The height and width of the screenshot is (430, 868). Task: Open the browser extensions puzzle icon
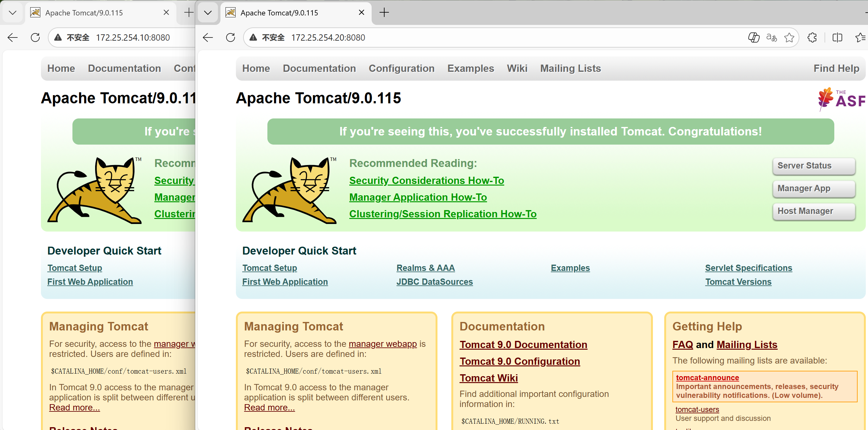point(812,37)
